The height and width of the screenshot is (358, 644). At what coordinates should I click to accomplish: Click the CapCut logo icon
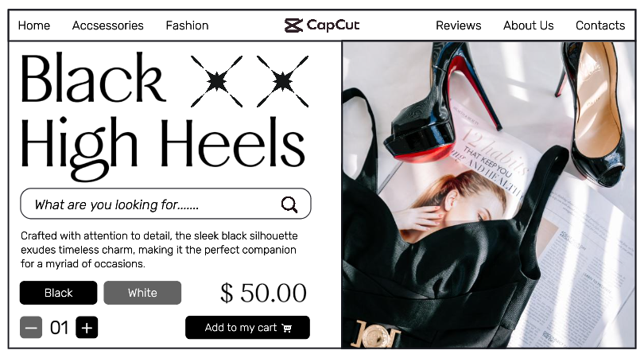[x=293, y=25]
